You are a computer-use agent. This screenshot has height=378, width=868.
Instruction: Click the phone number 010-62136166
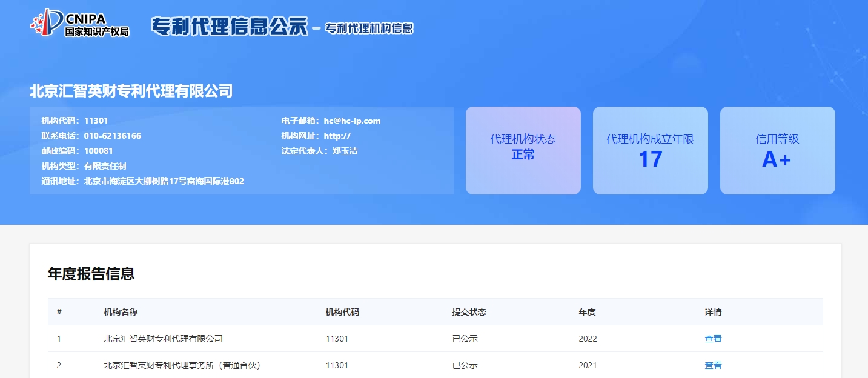(x=113, y=136)
